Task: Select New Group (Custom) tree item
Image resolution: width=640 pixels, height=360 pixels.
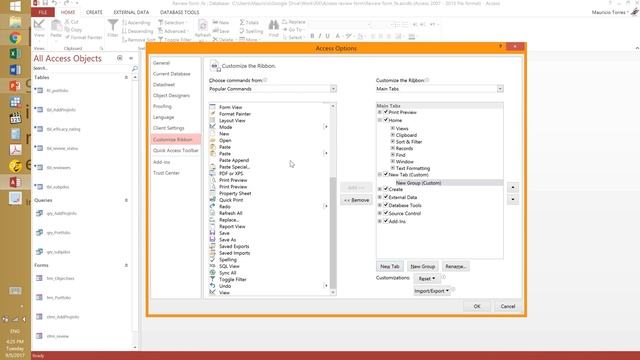Action: pyautogui.click(x=418, y=183)
